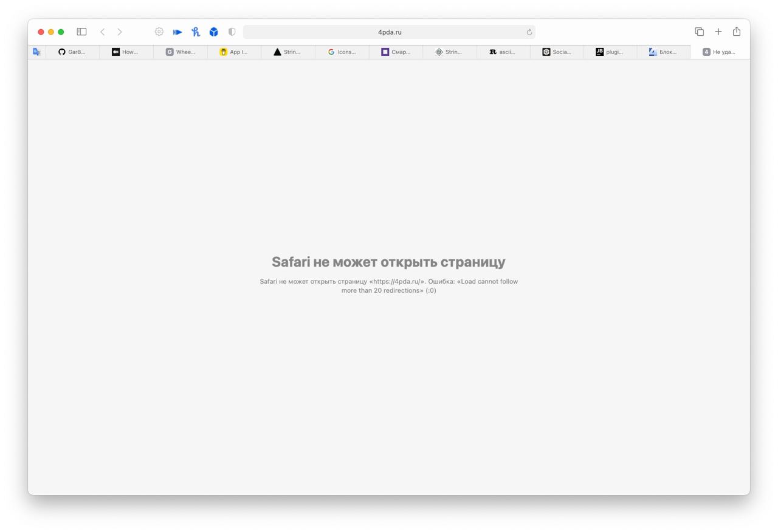
Task: Switch to the Strin... tab with diamond icon
Action: [450, 52]
